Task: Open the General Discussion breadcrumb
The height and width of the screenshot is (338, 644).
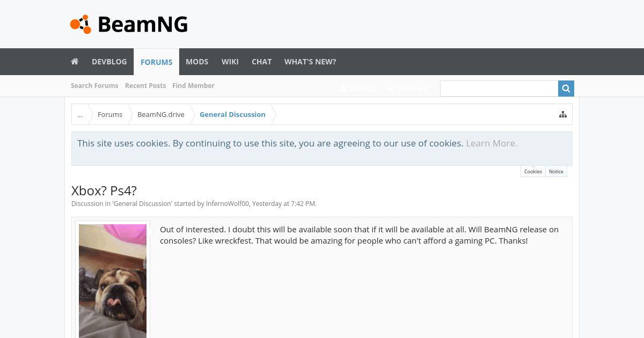Action: (232, 114)
